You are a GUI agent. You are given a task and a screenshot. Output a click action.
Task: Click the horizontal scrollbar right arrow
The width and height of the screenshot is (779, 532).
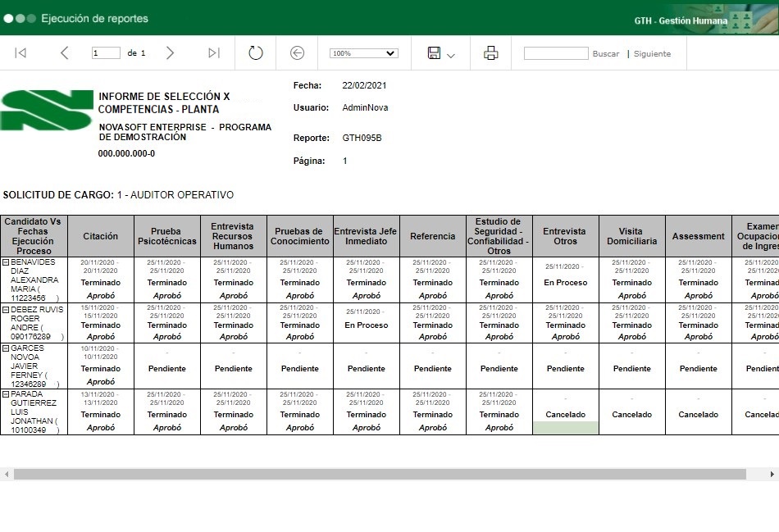pos(772,475)
